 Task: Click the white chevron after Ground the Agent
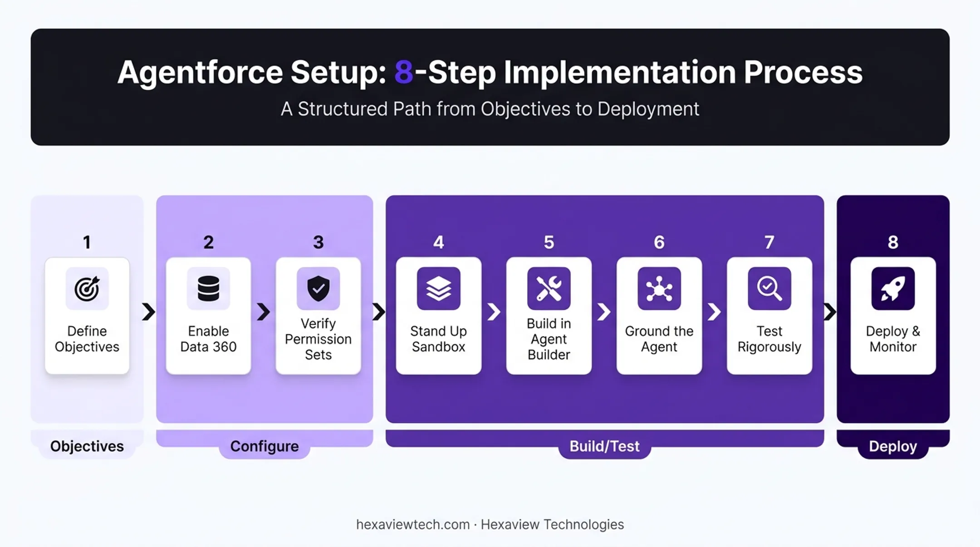[714, 312]
